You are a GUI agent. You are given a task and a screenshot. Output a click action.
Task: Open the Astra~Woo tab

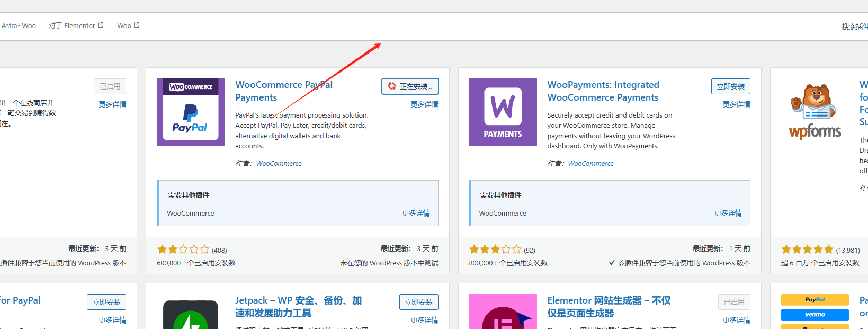[19, 26]
